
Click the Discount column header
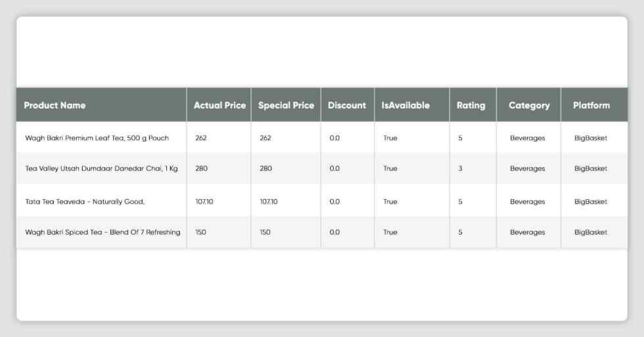(347, 106)
